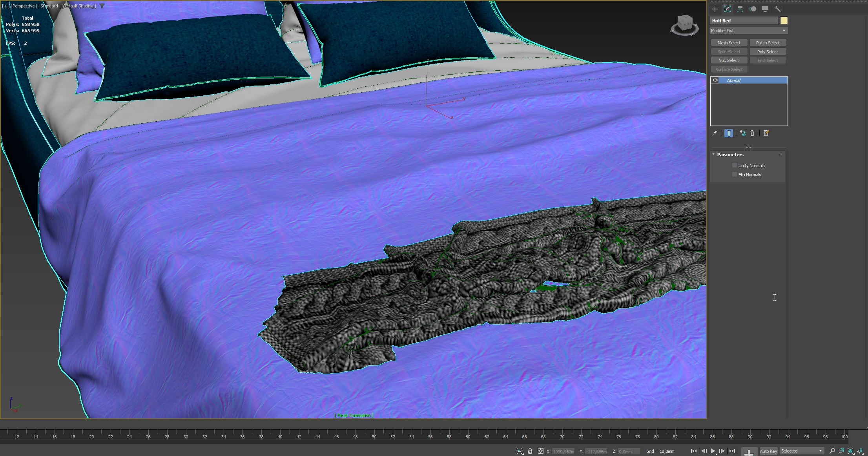This screenshot has height=456, width=868.
Task: Enable the Unify Normals checkbox
Action: coord(735,166)
